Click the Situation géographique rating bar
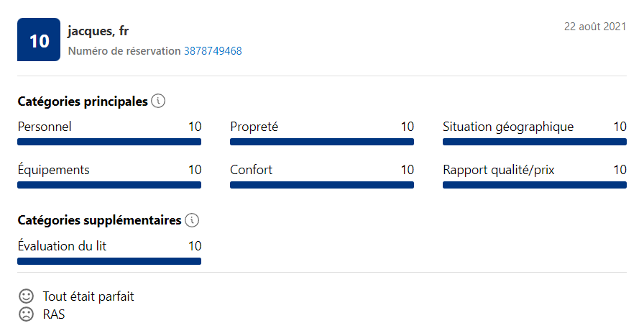The image size is (644, 331). [535, 142]
